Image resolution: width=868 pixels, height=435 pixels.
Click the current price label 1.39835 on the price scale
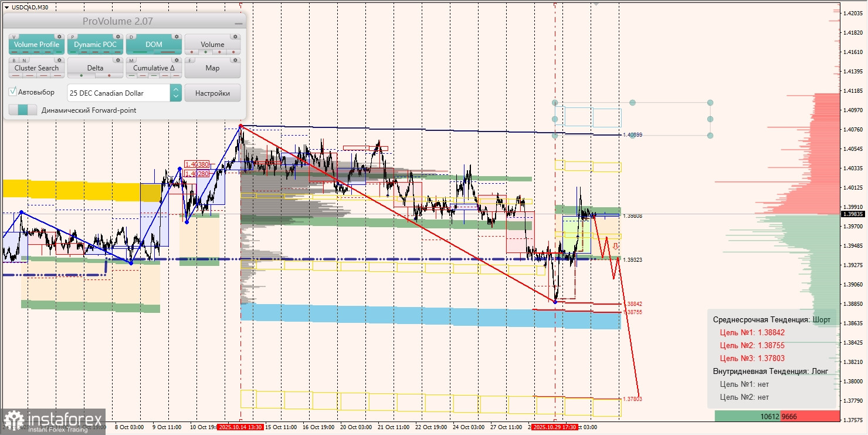(852, 214)
